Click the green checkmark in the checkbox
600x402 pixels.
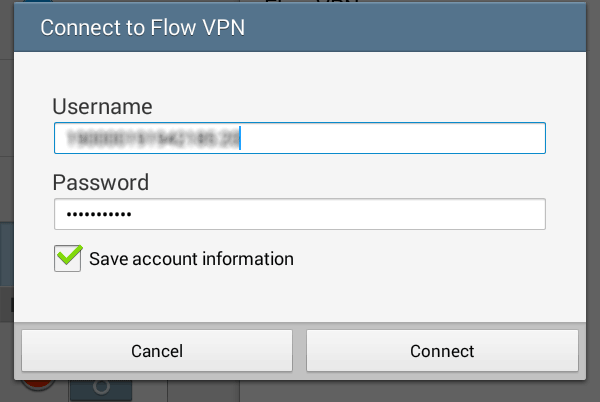68,257
